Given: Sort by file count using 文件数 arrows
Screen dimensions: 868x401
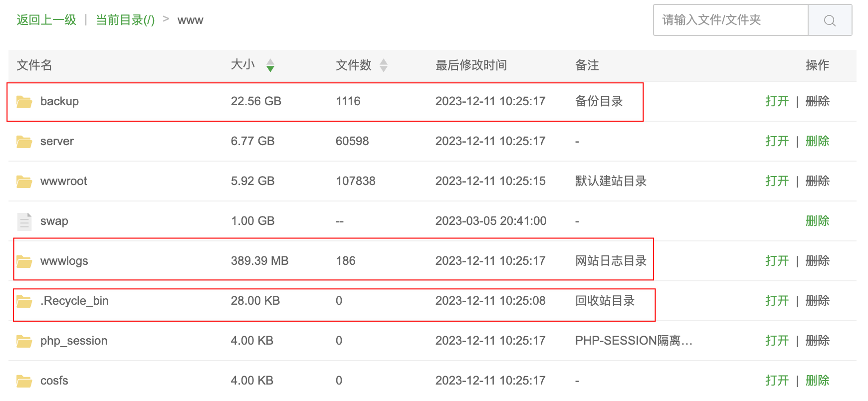Looking at the screenshot, I should [383, 65].
